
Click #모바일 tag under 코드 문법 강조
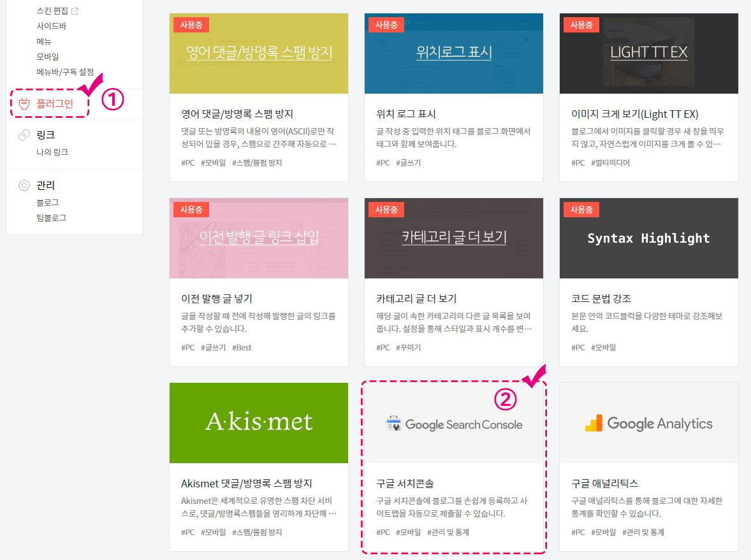[604, 347]
